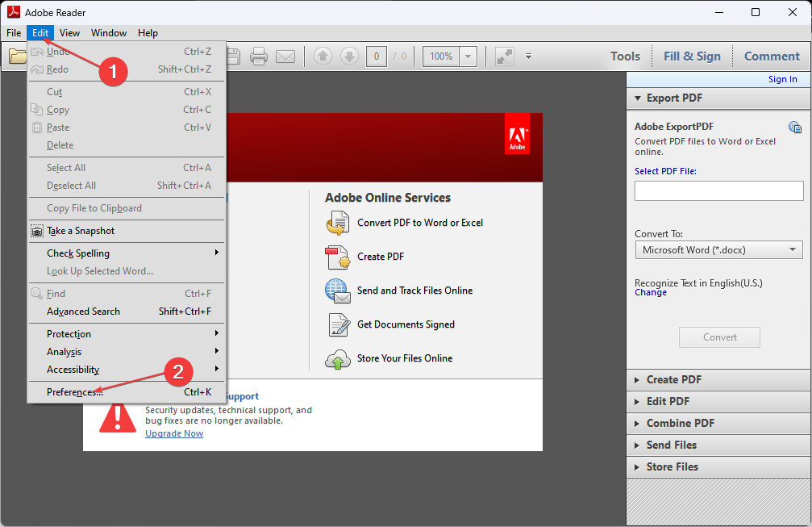Click the Upgrade Now link

click(173, 433)
